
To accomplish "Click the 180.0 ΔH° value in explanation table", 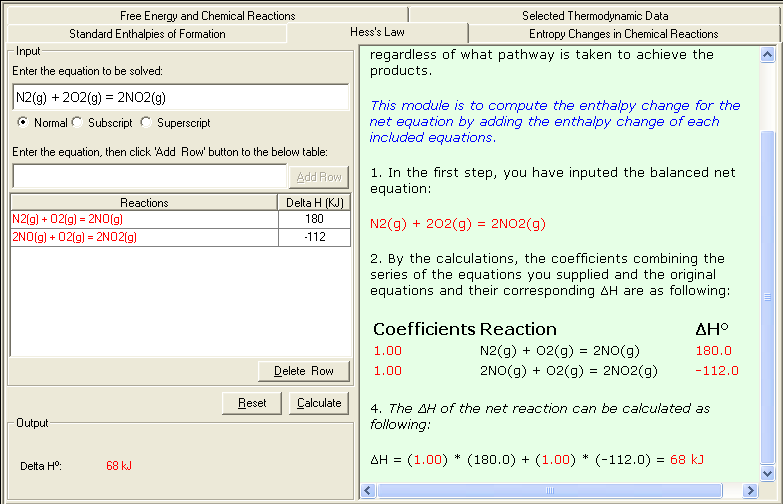I will pyautogui.click(x=714, y=351).
